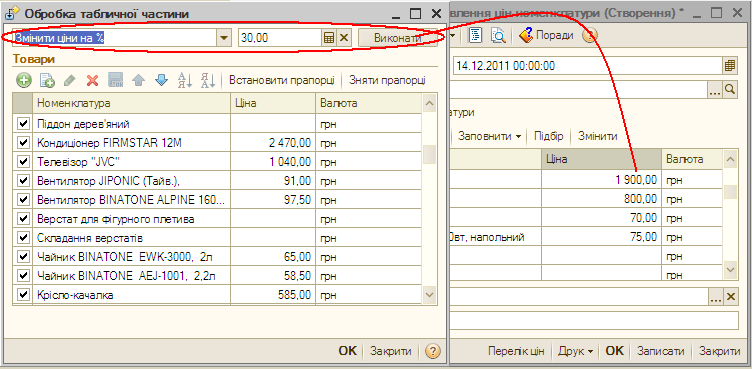
Task: Click scroll down arrow of back window table
Action: (x=730, y=269)
